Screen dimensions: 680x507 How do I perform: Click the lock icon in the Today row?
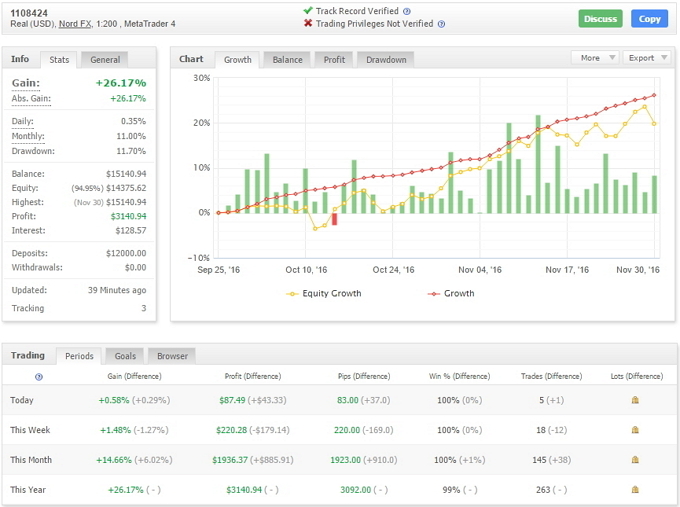pyautogui.click(x=635, y=400)
